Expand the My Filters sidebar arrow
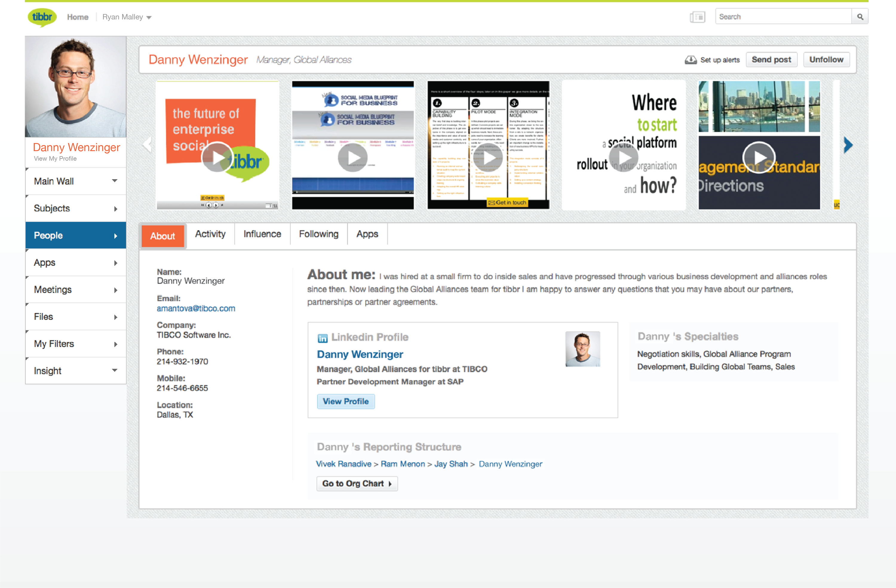The height and width of the screenshot is (588, 896). pos(116,344)
